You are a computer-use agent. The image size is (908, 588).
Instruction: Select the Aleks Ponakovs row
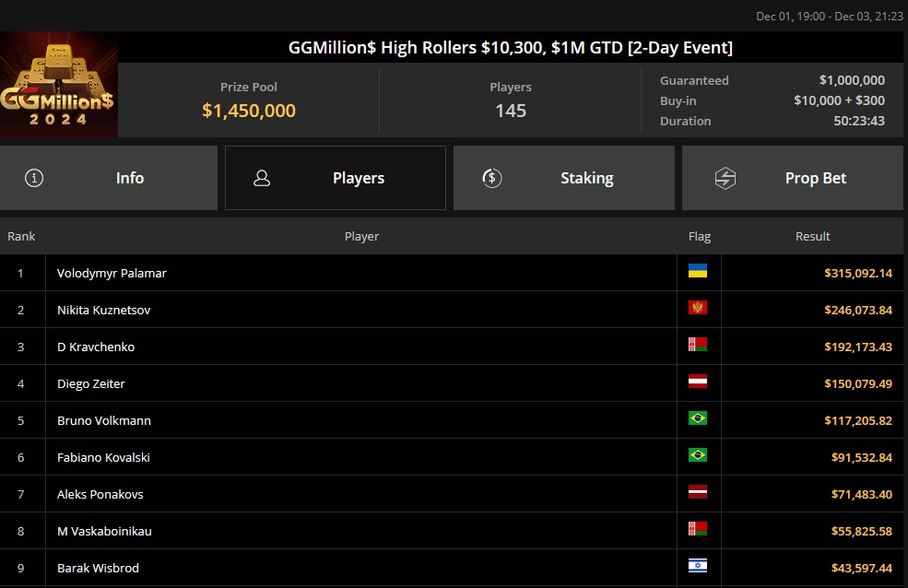pos(100,494)
